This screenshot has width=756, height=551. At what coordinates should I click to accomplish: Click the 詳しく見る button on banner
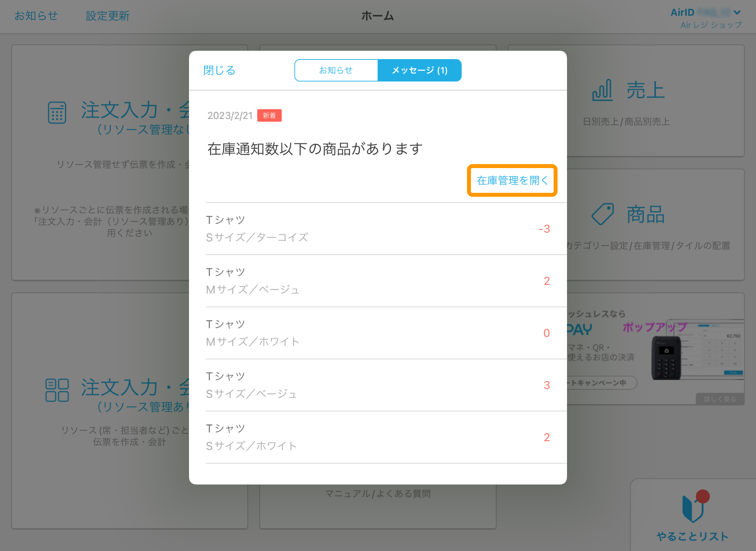click(719, 399)
